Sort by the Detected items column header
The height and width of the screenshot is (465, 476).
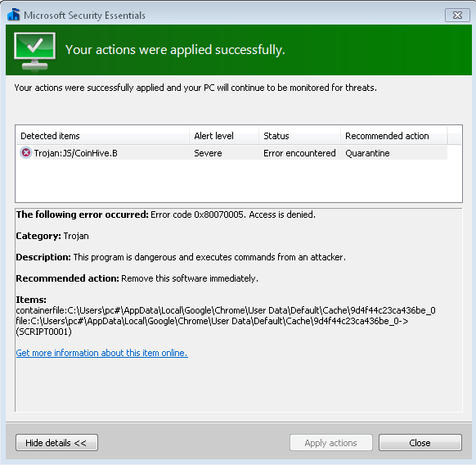(102, 136)
